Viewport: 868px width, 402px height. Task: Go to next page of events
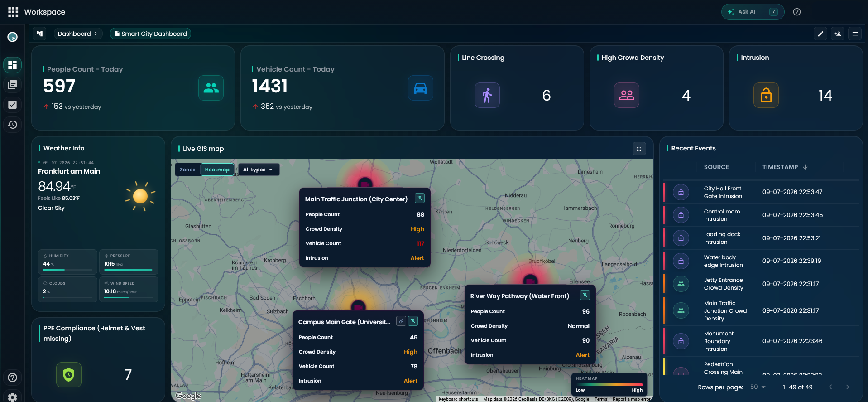[848, 387]
